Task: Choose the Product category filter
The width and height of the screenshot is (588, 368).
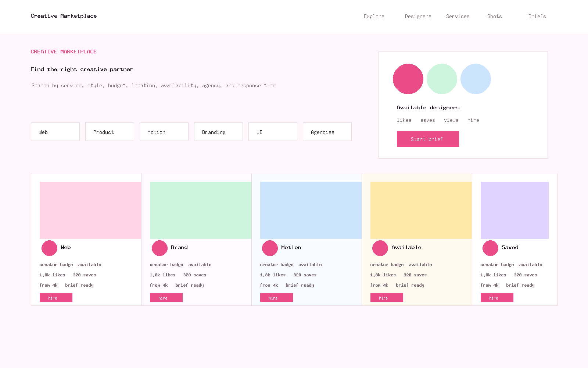Action: [x=110, y=131]
